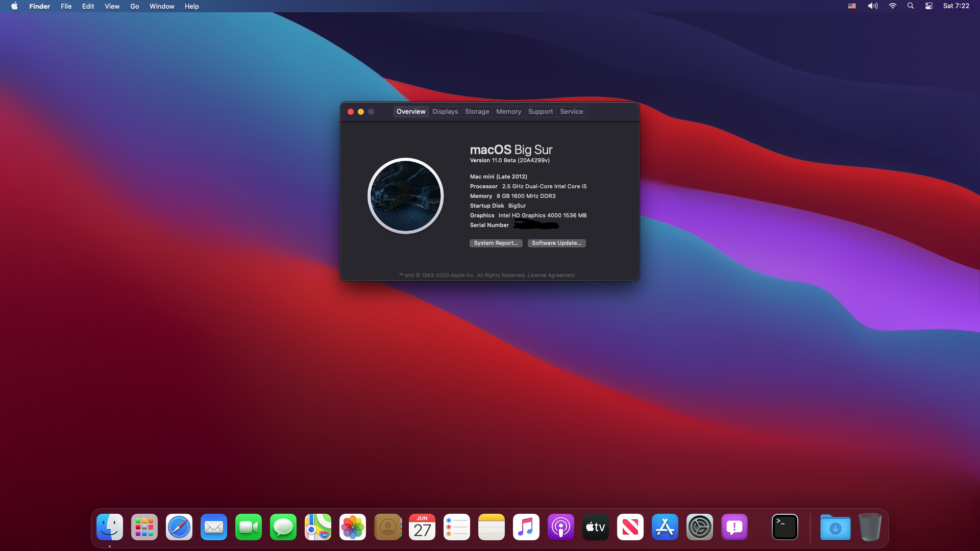Screen dimensions: 980x551
Task: Click the Wi-Fi status icon
Action: coord(892,6)
